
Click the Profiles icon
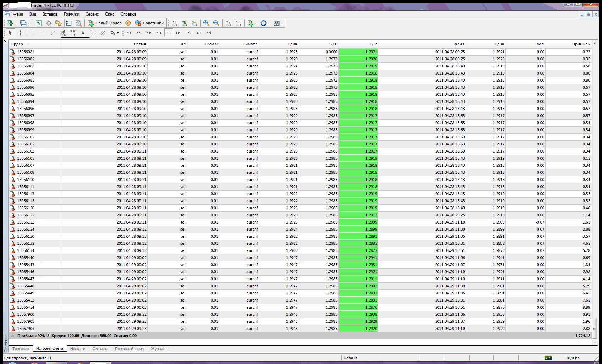pos(23,23)
